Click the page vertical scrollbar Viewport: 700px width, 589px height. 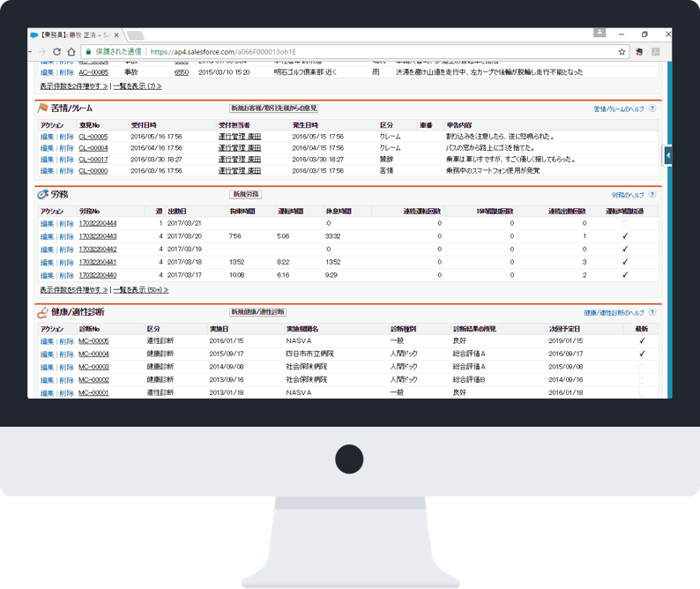pyautogui.click(x=670, y=229)
